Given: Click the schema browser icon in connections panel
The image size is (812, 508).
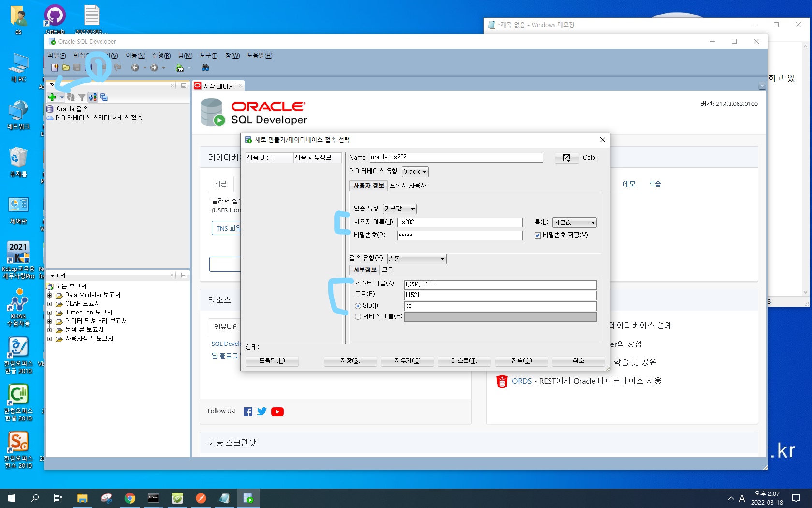Looking at the screenshot, I should point(93,97).
